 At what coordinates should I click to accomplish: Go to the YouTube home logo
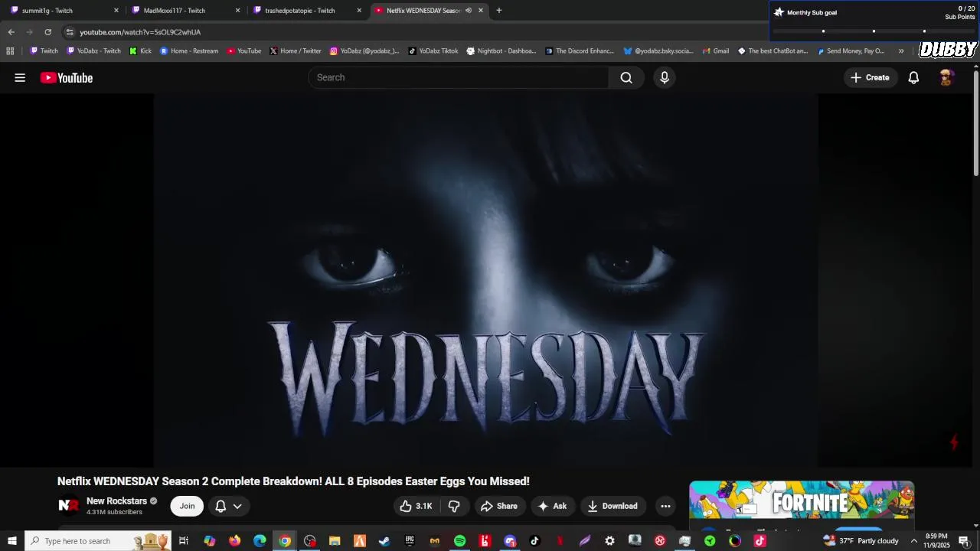pyautogui.click(x=67, y=77)
